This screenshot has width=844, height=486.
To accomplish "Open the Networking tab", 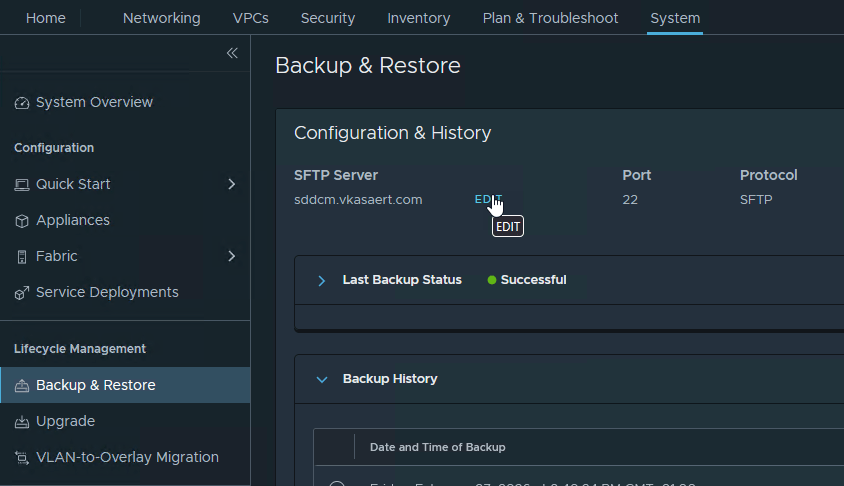I will click(x=161, y=18).
